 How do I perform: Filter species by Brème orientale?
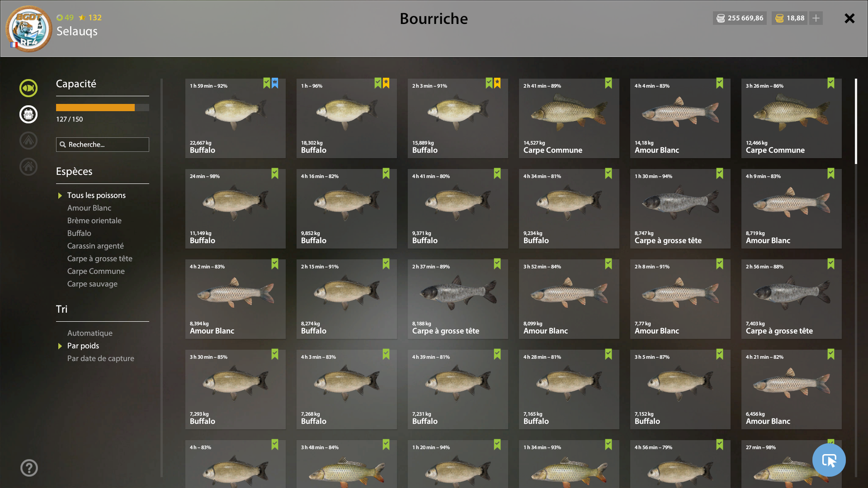tap(94, 221)
